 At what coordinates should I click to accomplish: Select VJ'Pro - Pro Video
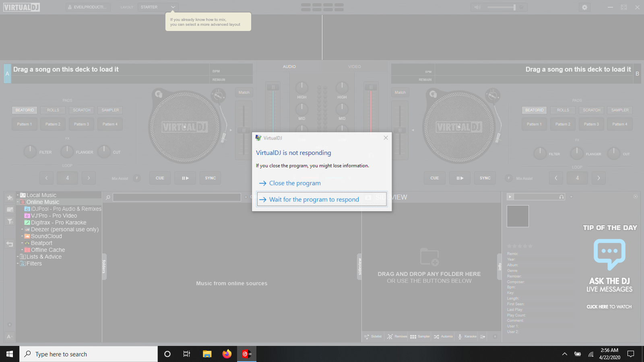pyautogui.click(x=51, y=216)
